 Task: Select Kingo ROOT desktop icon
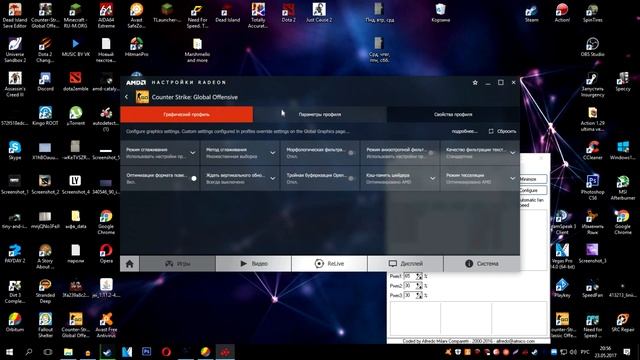click(x=45, y=116)
